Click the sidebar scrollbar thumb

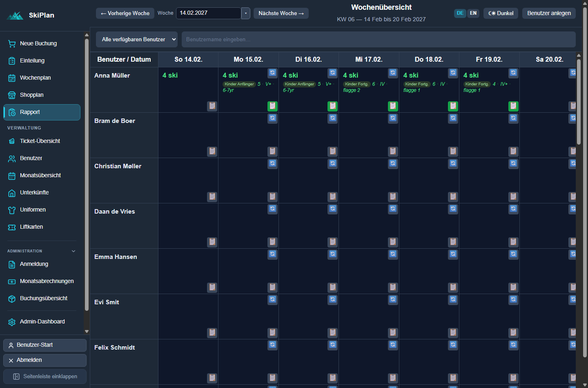[x=87, y=175]
